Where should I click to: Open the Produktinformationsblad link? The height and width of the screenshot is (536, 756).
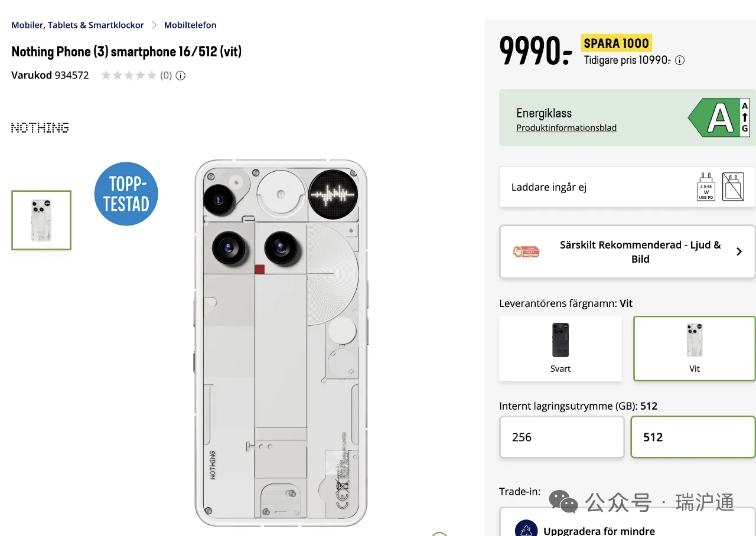tap(566, 128)
